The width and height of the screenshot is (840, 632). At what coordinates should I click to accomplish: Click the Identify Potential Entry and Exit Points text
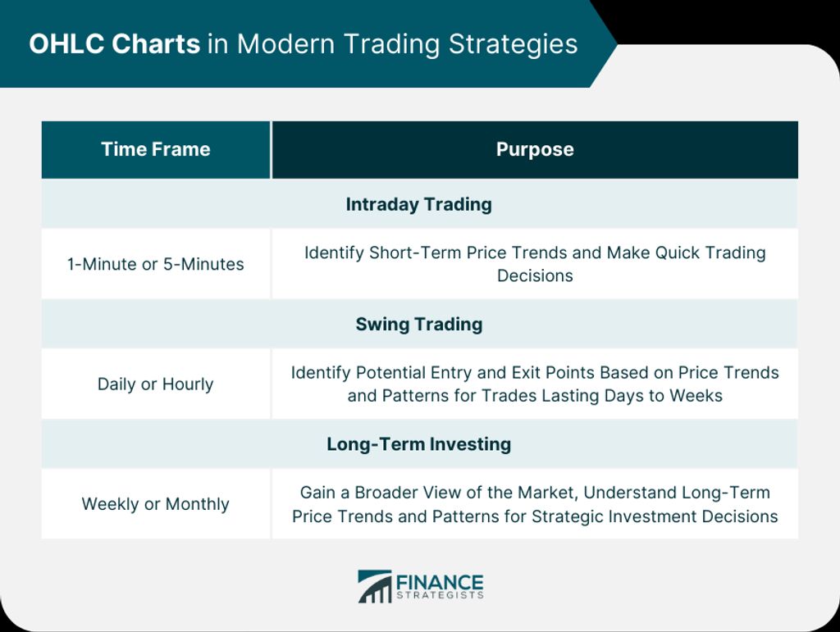point(535,384)
